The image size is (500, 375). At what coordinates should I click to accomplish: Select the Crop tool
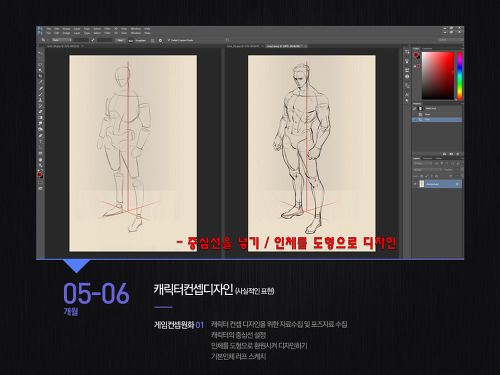coord(41,76)
